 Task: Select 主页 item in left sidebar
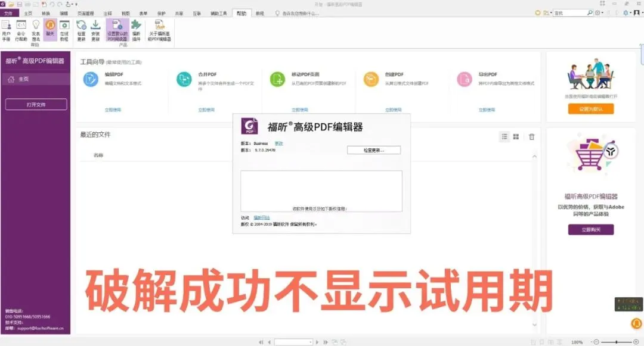click(x=35, y=79)
